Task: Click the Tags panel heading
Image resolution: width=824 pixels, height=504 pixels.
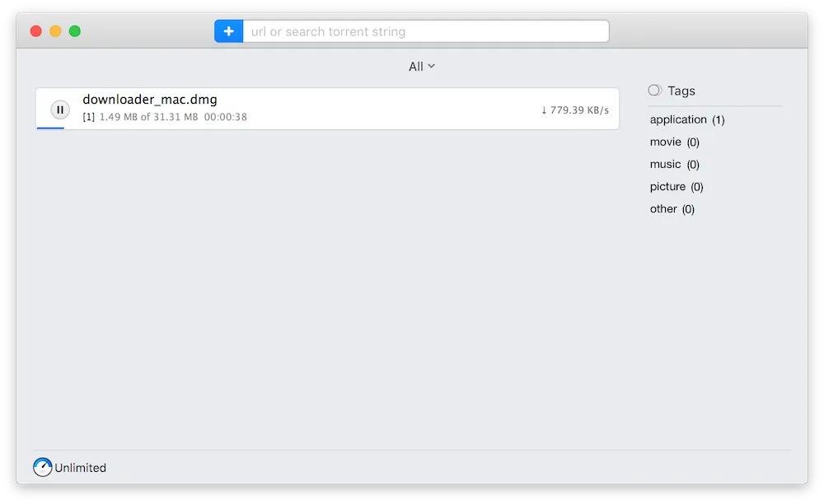Action: coord(681,91)
